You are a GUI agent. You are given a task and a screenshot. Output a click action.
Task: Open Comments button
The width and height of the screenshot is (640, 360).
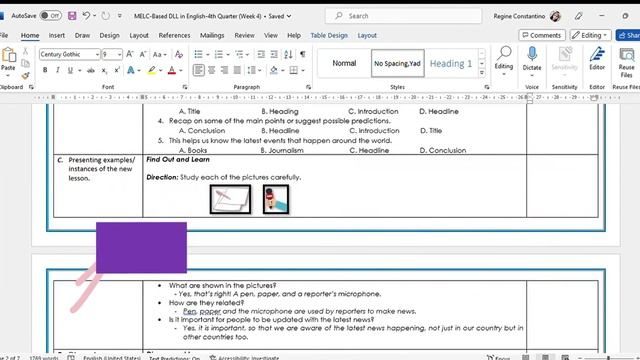coord(542,36)
